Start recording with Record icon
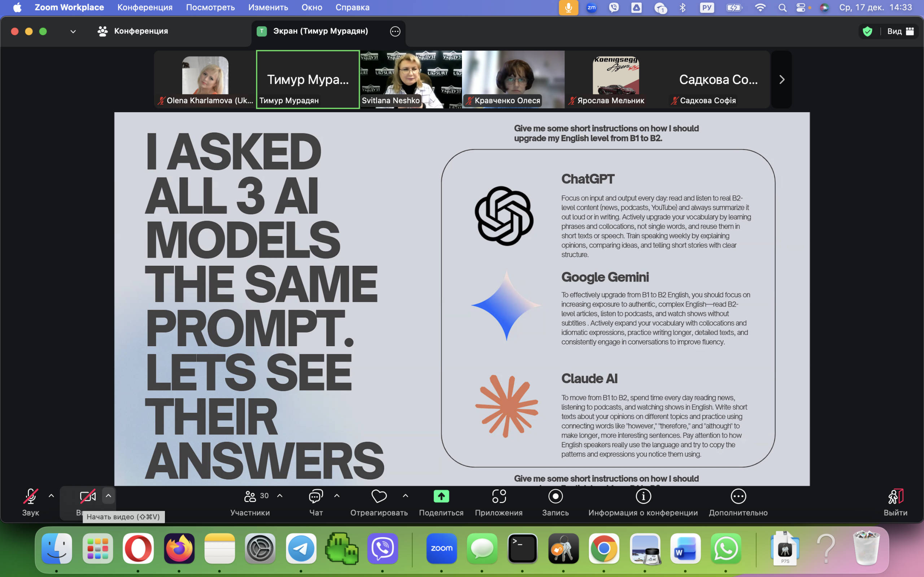The image size is (924, 577). pyautogui.click(x=555, y=496)
